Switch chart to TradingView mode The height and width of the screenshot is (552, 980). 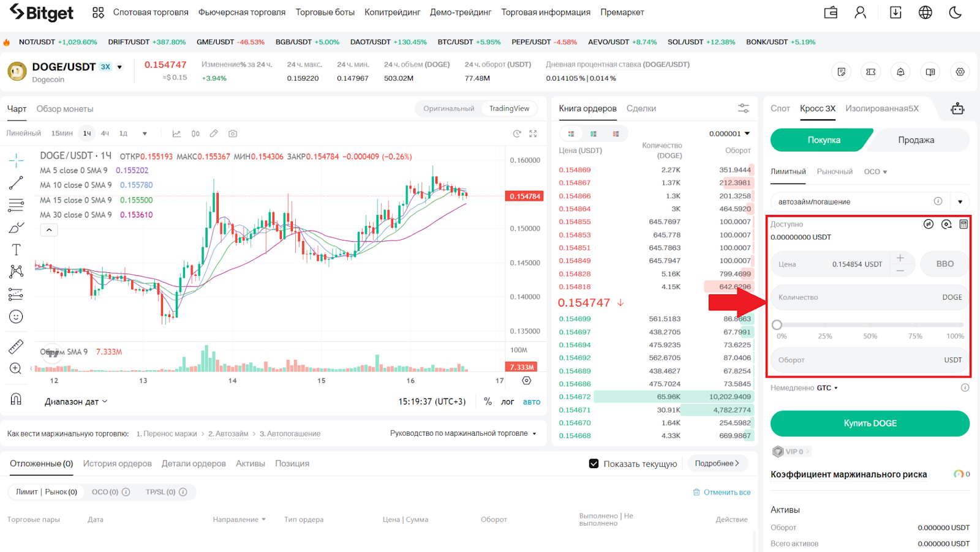509,108
